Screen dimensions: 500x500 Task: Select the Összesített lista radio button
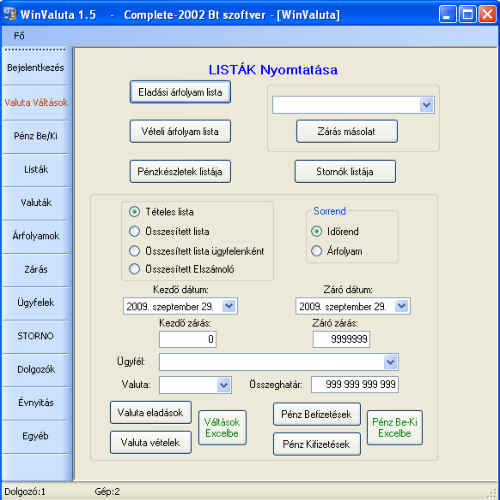134,231
